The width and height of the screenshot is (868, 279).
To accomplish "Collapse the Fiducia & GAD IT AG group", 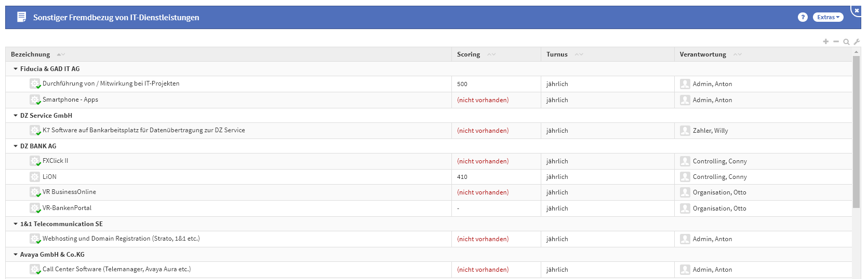I will coord(16,69).
